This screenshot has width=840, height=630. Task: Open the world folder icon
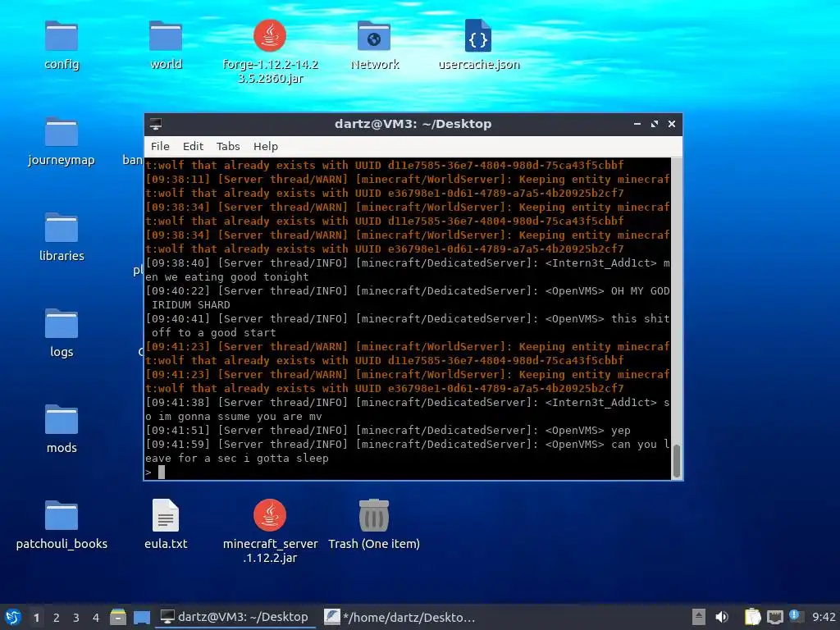click(166, 36)
